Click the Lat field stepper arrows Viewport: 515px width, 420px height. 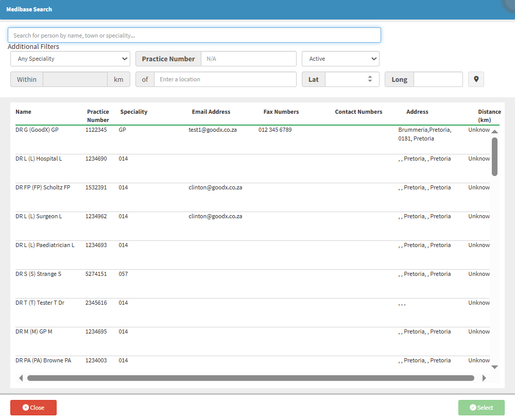click(370, 79)
